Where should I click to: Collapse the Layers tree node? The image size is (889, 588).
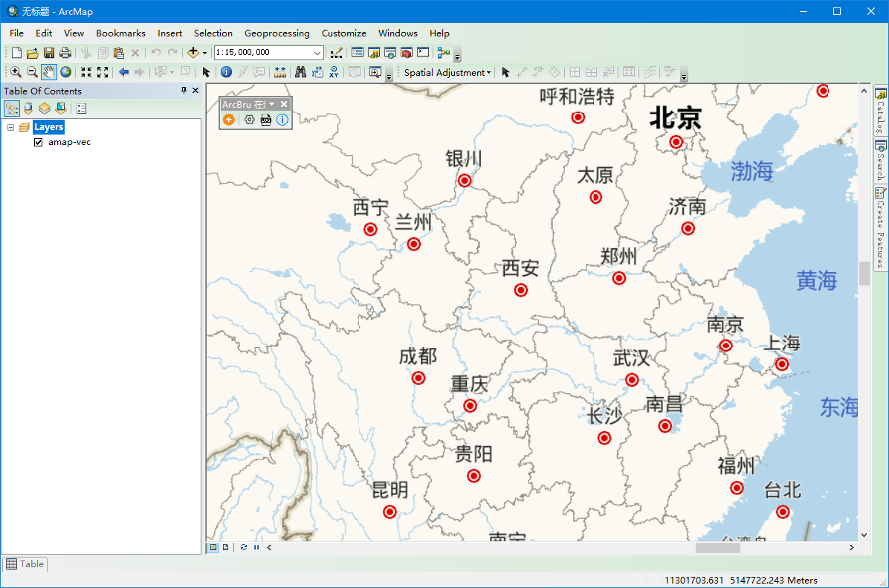[10, 128]
